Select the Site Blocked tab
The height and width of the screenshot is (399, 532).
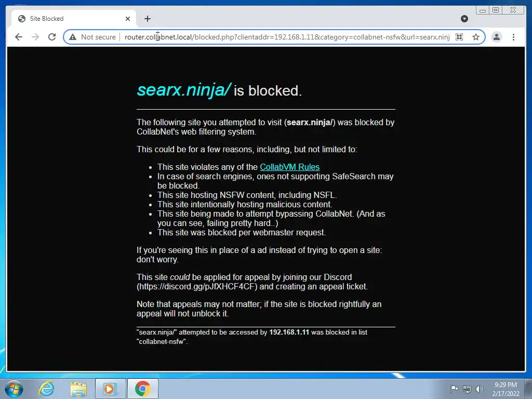click(74, 19)
